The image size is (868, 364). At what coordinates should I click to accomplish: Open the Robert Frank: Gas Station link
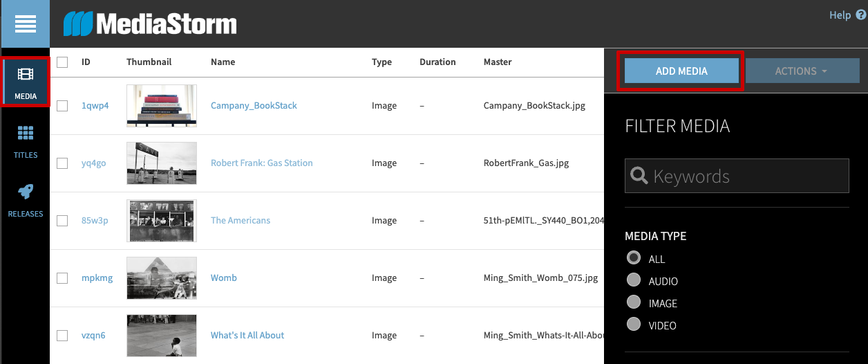pos(261,163)
